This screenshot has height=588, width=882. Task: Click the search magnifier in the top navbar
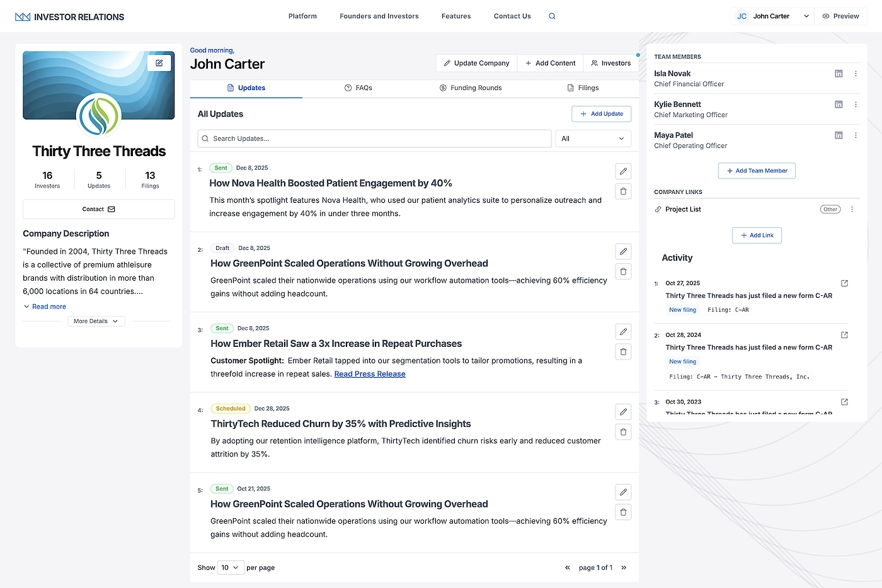552,16
